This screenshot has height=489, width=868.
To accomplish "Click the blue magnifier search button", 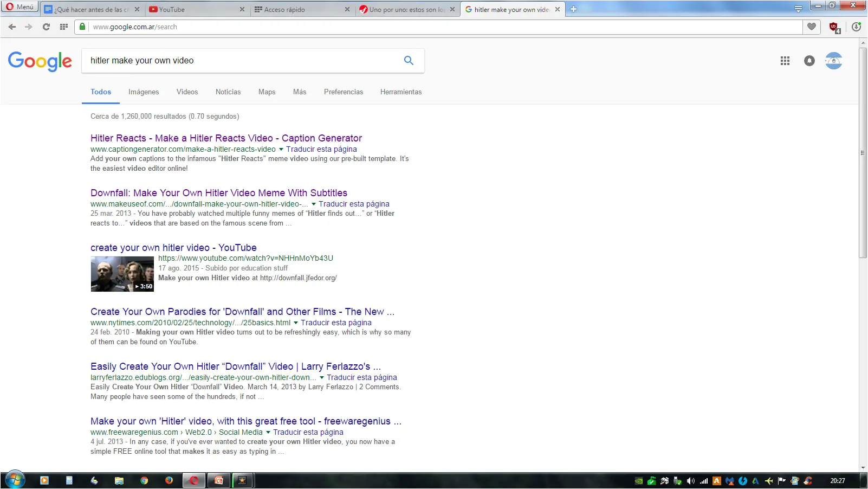I will [x=409, y=61].
